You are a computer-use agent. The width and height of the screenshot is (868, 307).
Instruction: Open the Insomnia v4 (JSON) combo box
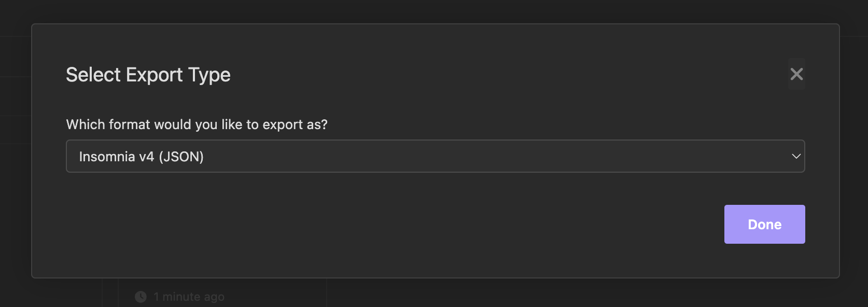tap(435, 156)
